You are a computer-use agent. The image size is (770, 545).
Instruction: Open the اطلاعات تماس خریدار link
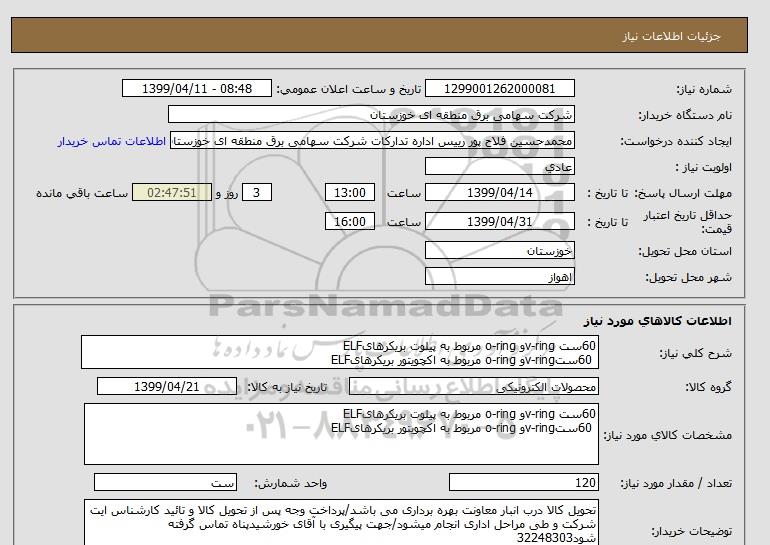click(x=112, y=141)
